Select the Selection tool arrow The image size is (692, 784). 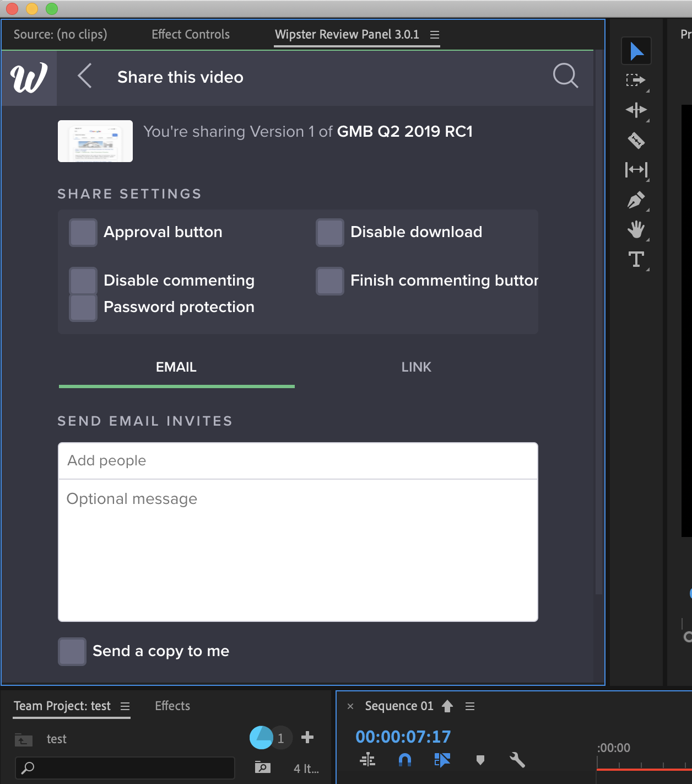[x=636, y=51]
